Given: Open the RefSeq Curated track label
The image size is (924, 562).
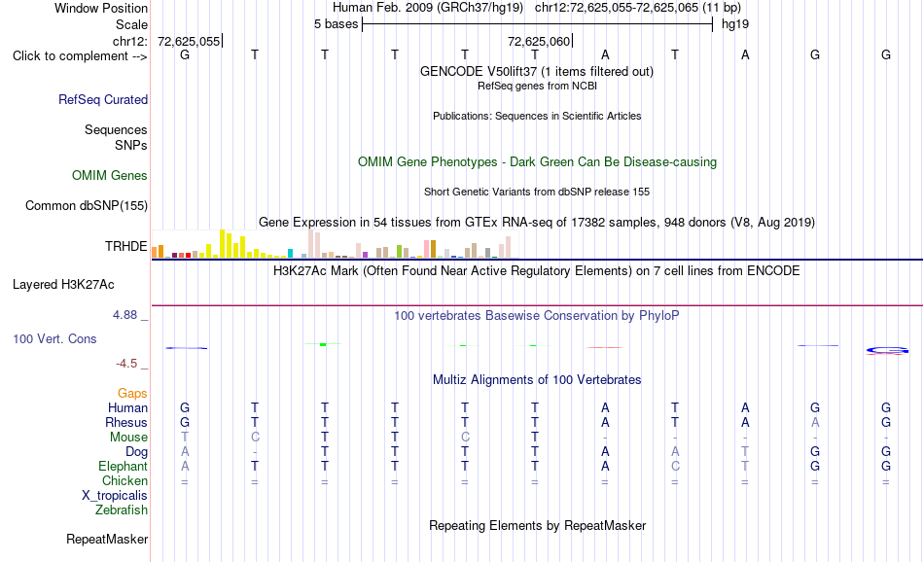Looking at the screenshot, I should tap(102, 99).
